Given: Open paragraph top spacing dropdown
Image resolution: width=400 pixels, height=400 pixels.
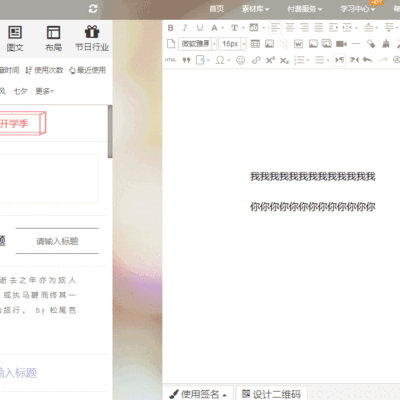Looking at the screenshot, I should [377, 28].
